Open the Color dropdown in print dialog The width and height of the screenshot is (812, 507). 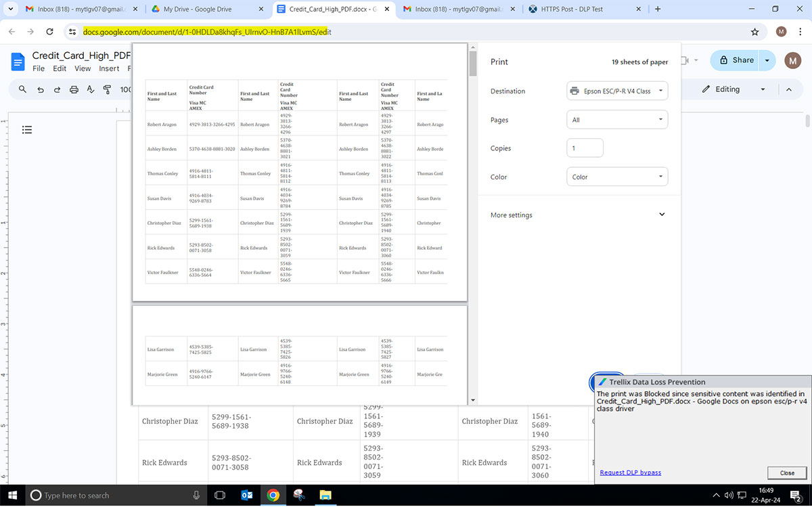pos(616,177)
